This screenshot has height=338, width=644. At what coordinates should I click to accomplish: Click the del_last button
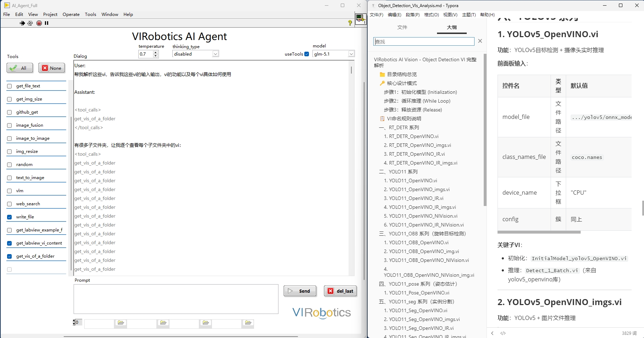click(340, 291)
